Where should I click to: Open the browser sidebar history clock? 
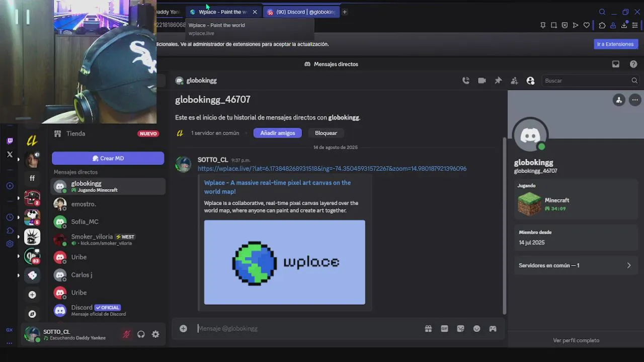coord(10,217)
